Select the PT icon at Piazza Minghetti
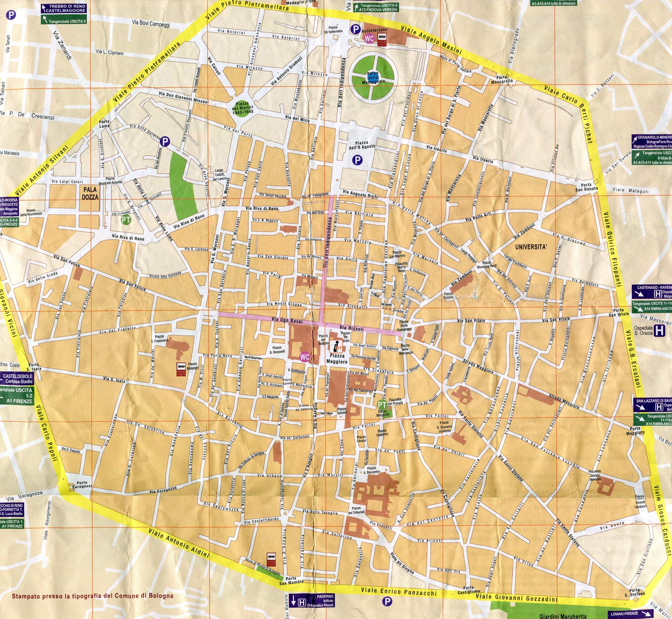This screenshot has width=672, height=619. pyautogui.click(x=382, y=405)
